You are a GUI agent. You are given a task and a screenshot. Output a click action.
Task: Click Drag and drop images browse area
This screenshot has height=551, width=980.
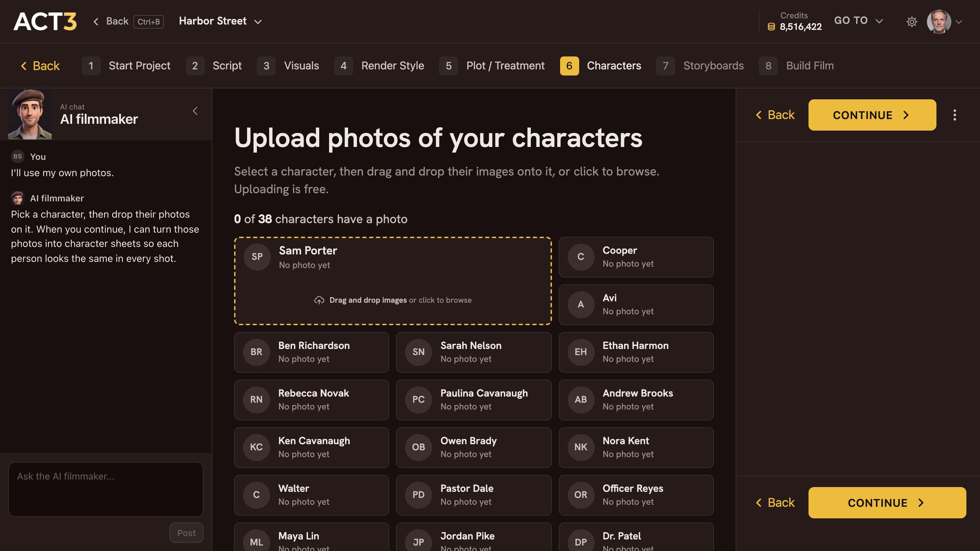click(393, 300)
